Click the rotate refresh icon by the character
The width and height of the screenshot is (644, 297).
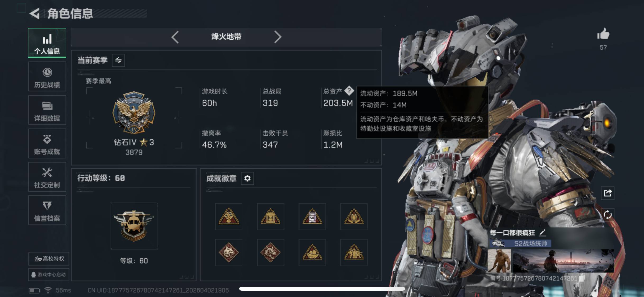click(608, 215)
